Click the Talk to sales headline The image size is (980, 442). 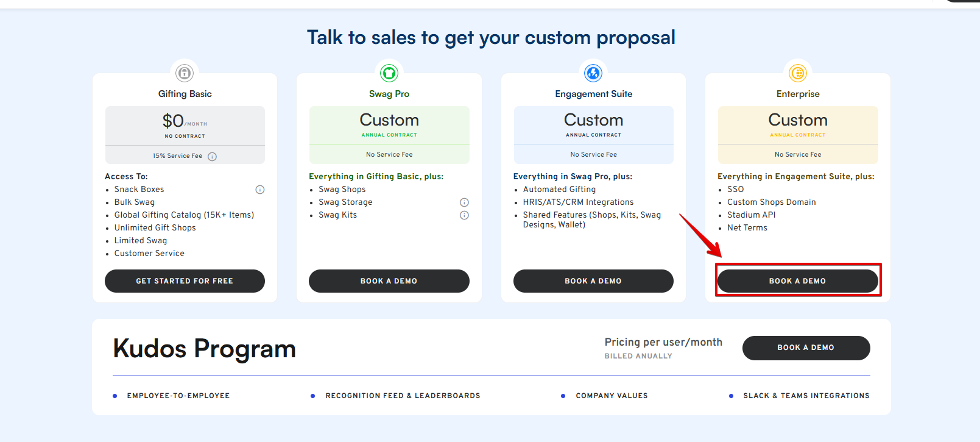[x=491, y=38]
